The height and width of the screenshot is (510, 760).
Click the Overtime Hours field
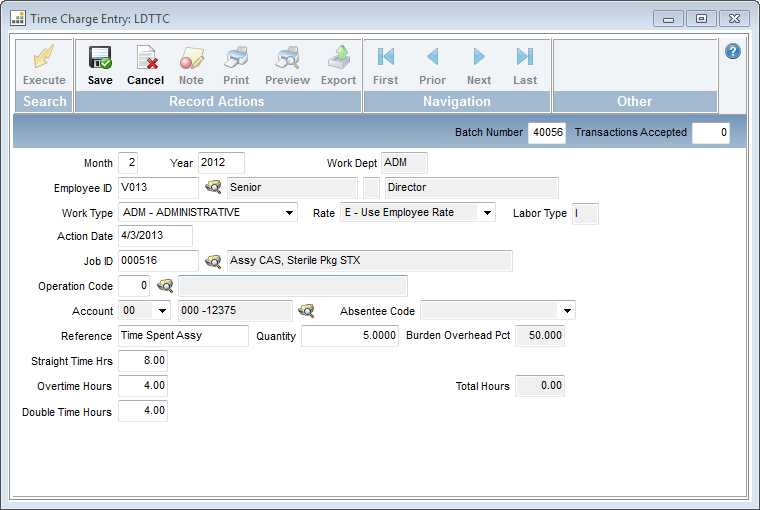(143, 386)
